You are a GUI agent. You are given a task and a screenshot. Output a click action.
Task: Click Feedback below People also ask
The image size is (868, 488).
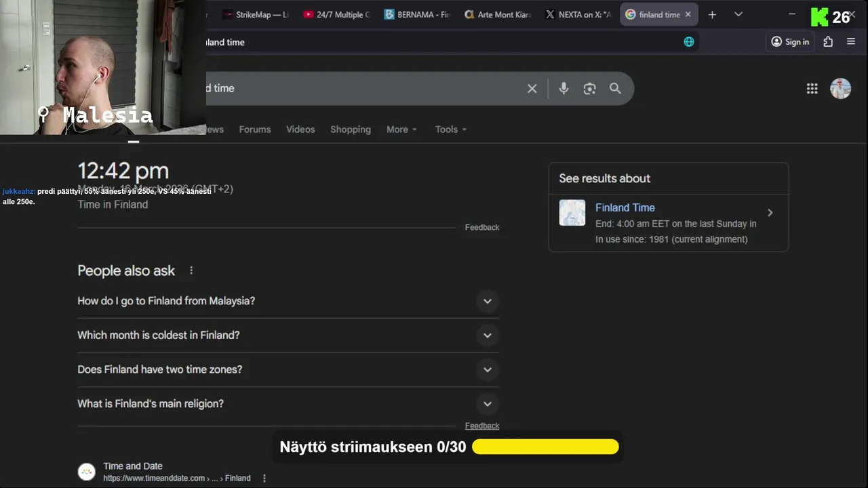(x=482, y=426)
